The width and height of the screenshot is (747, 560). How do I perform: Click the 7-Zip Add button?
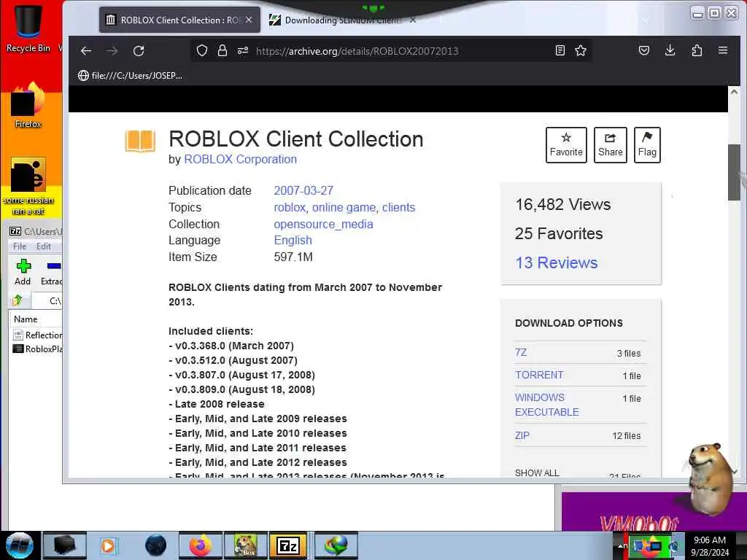[x=23, y=273]
